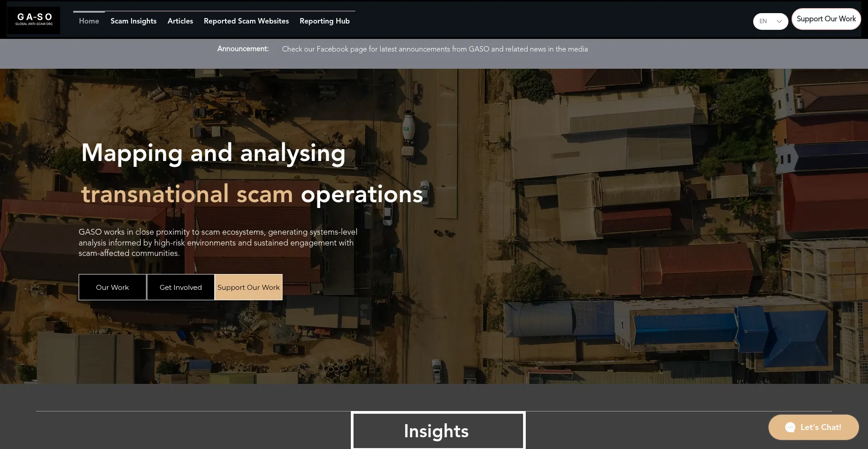Click the hero aerial background image
Screen dimensions: 868x449
[633, 226]
